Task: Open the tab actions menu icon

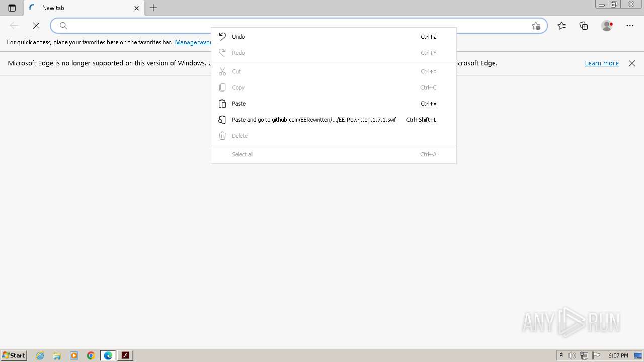Action: tap(12, 8)
